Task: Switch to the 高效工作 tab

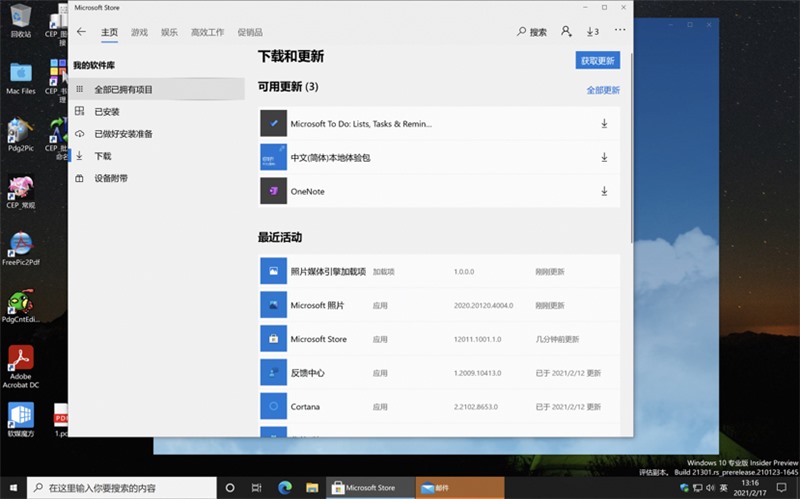Action: coord(208,32)
